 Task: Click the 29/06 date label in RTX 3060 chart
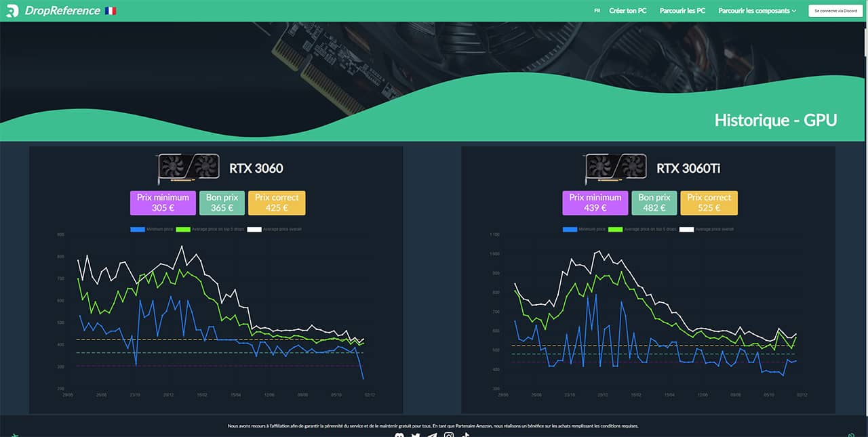tap(67, 394)
